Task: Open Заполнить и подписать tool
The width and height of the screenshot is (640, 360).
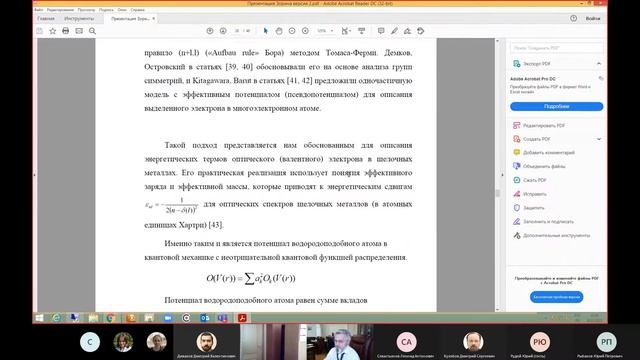Action: coord(543,222)
